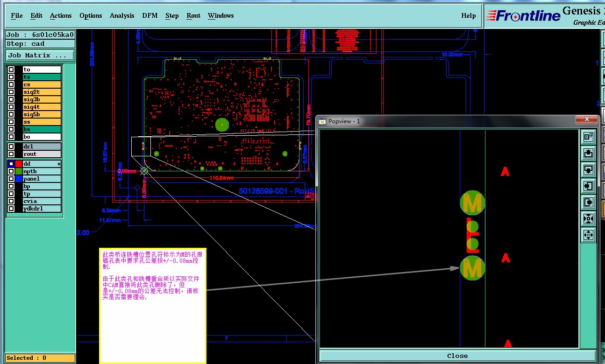Toggle the checkbox for layer to
This screenshot has height=364, width=605.
[11, 70]
